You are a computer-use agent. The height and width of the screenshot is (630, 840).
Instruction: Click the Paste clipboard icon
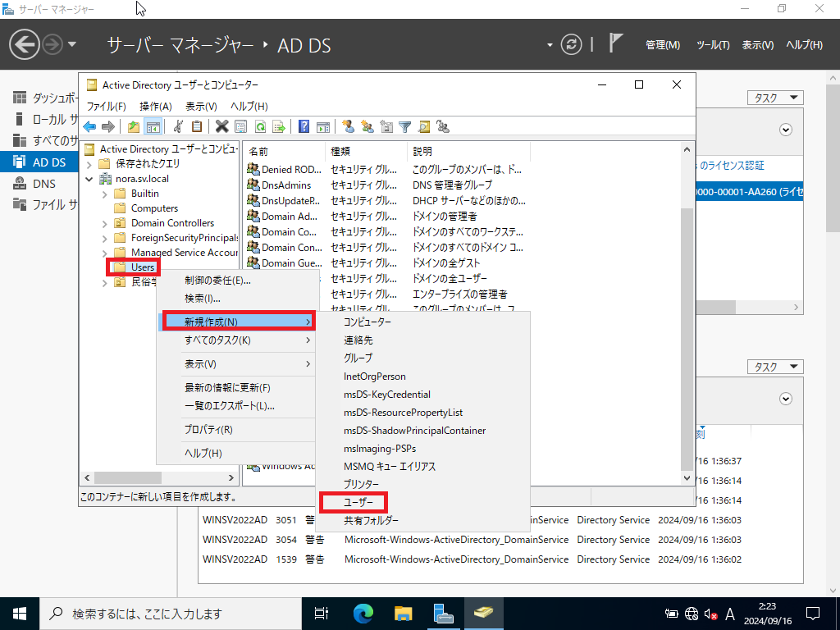(197, 126)
